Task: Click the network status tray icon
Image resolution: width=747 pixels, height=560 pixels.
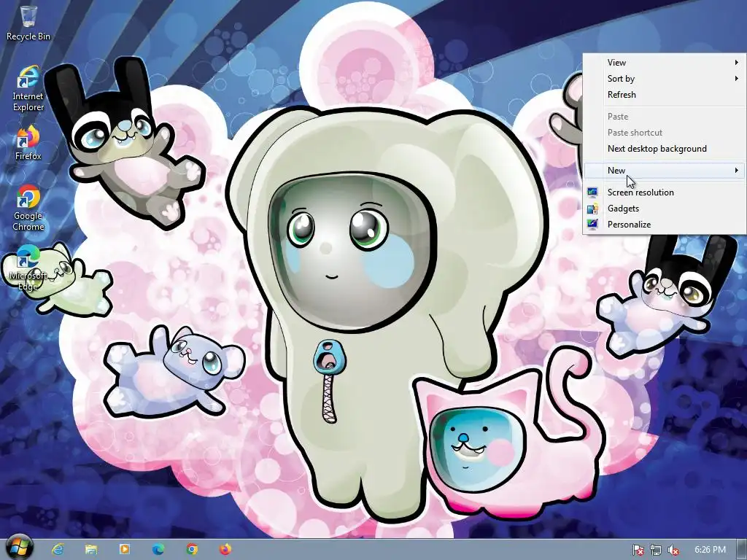Action: 656,550
